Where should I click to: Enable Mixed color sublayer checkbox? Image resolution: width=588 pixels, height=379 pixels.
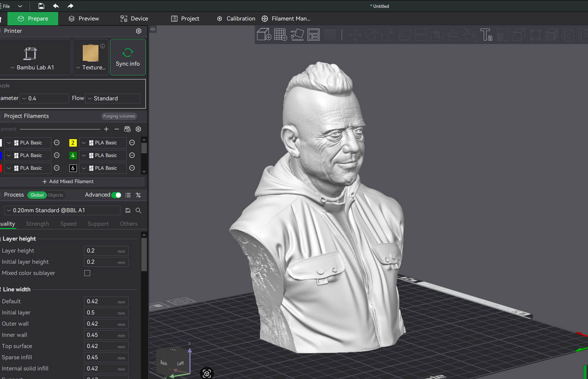click(87, 273)
